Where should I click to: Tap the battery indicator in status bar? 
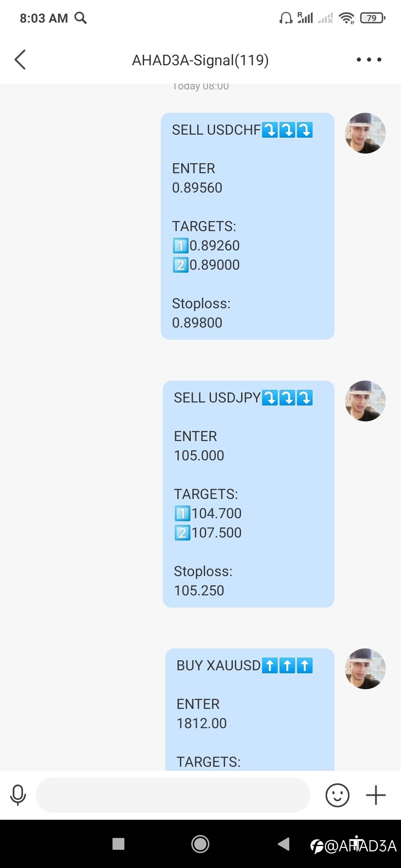(372, 18)
